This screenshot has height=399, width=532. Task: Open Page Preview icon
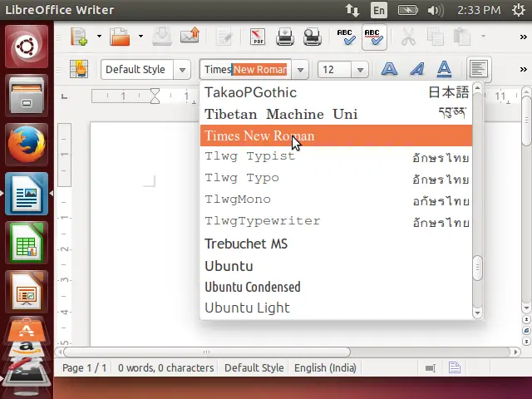[313, 37]
